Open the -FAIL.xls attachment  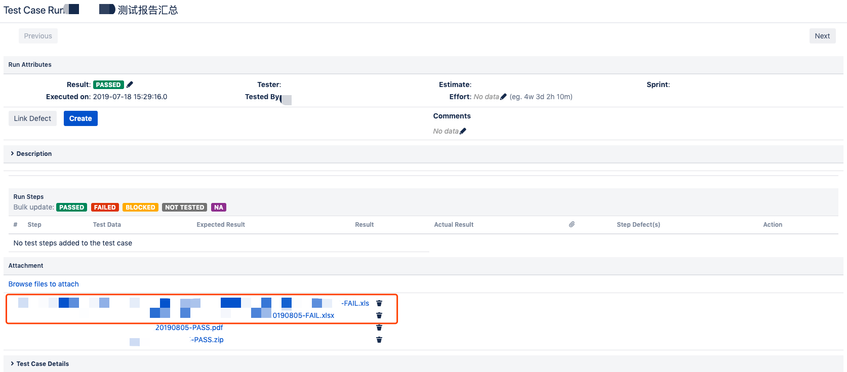(x=355, y=303)
